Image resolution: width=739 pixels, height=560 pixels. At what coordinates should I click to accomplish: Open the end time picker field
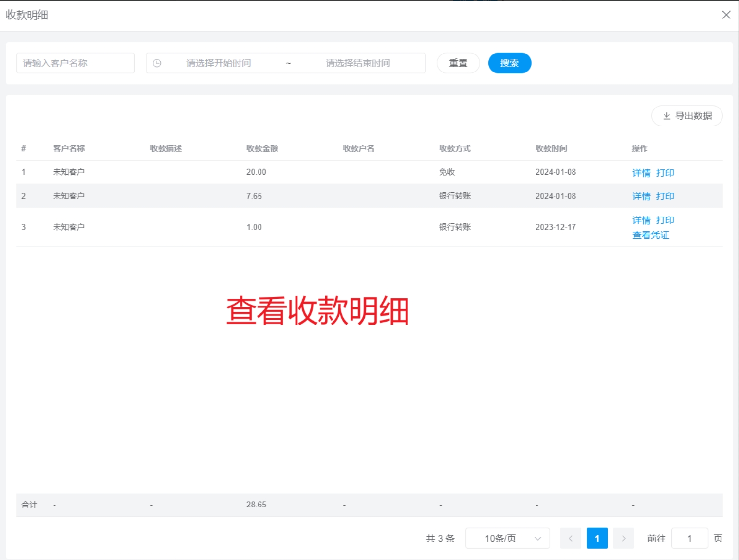(x=358, y=63)
